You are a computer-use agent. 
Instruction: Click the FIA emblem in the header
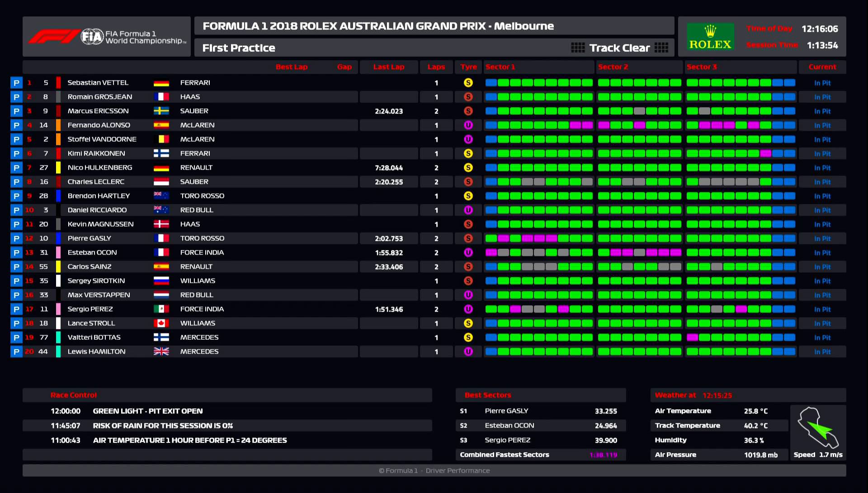tap(92, 37)
